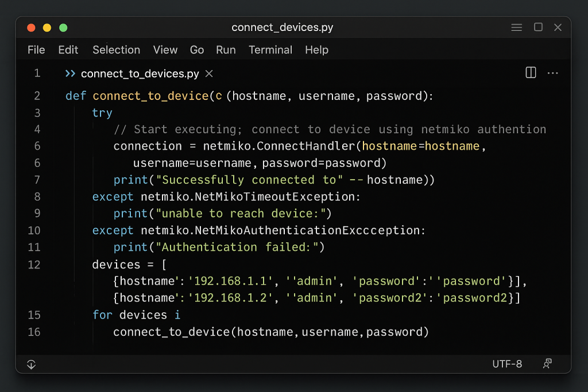Click the split editor icon
This screenshot has width=588, height=392.
point(531,72)
